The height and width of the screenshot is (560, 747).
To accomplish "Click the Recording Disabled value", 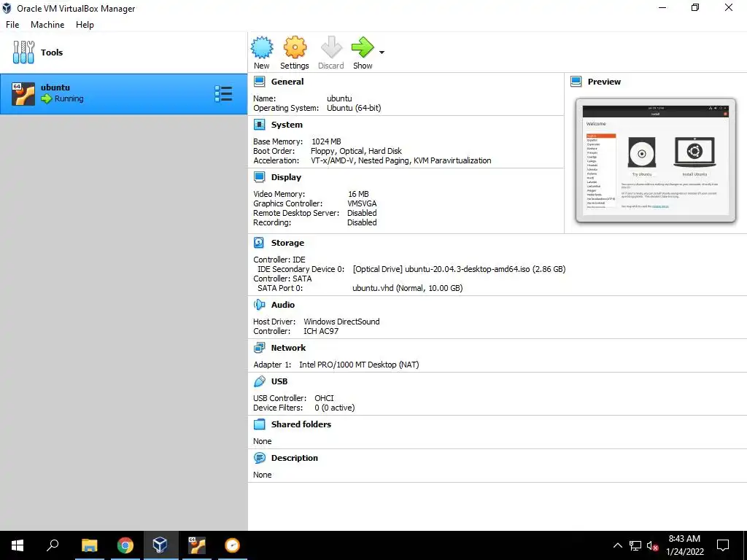I will 362,222.
